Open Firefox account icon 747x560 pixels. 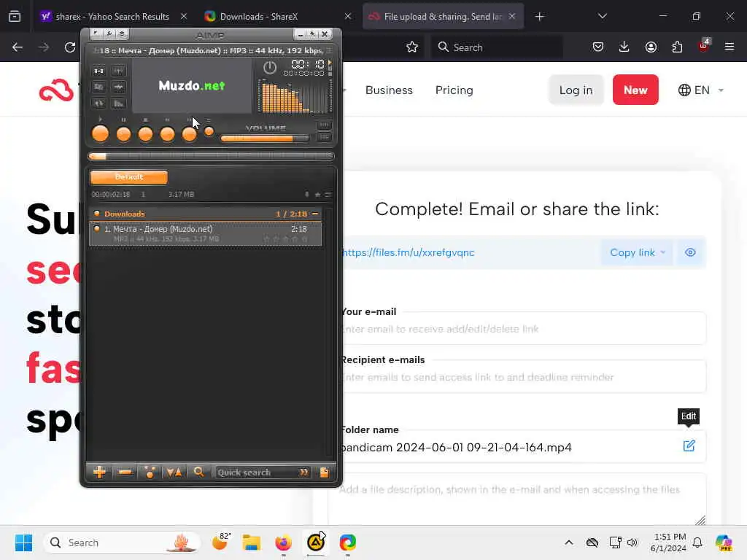651,47
